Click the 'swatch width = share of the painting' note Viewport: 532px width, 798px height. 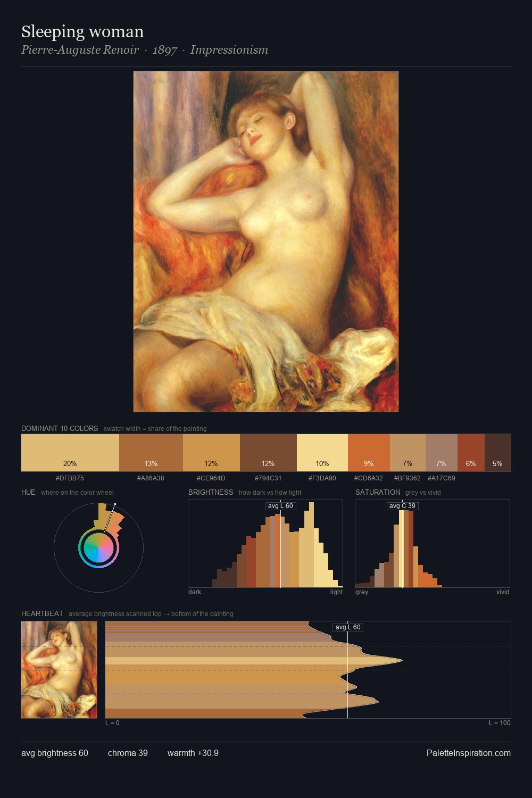(x=155, y=429)
